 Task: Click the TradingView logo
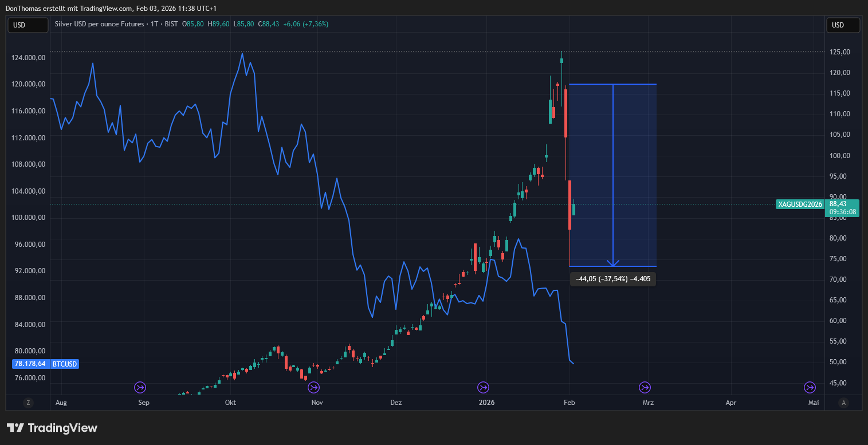52,428
